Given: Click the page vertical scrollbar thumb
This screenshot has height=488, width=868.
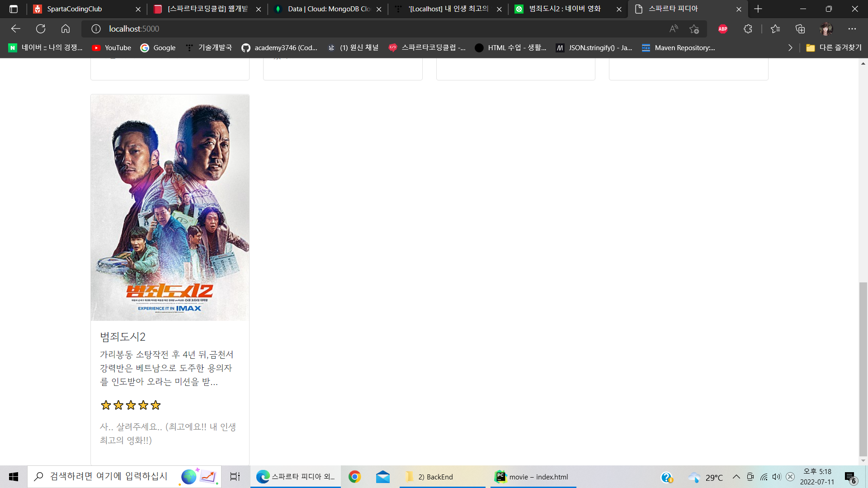Looking at the screenshot, I should pyautogui.click(x=863, y=368).
